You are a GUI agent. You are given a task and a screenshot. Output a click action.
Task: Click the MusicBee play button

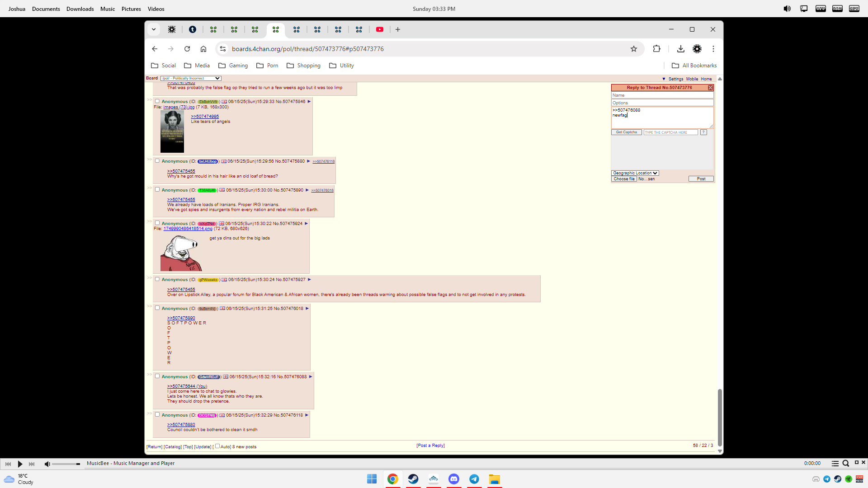(x=20, y=464)
